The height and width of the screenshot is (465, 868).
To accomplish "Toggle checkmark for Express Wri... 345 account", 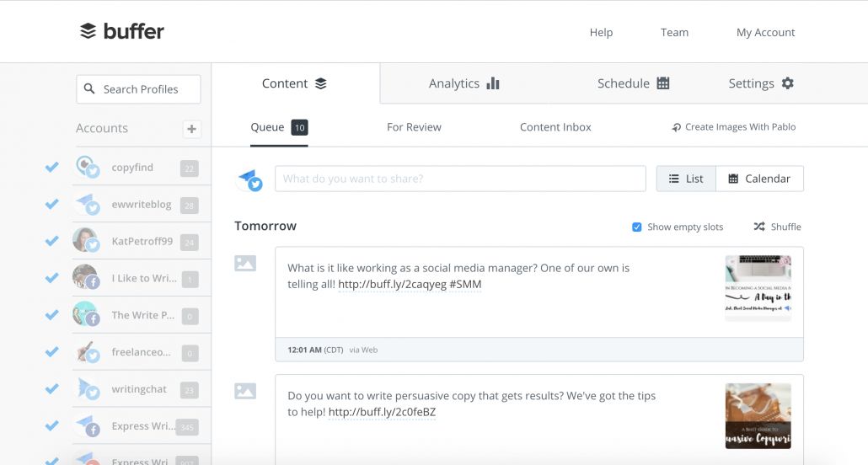I will [52, 425].
